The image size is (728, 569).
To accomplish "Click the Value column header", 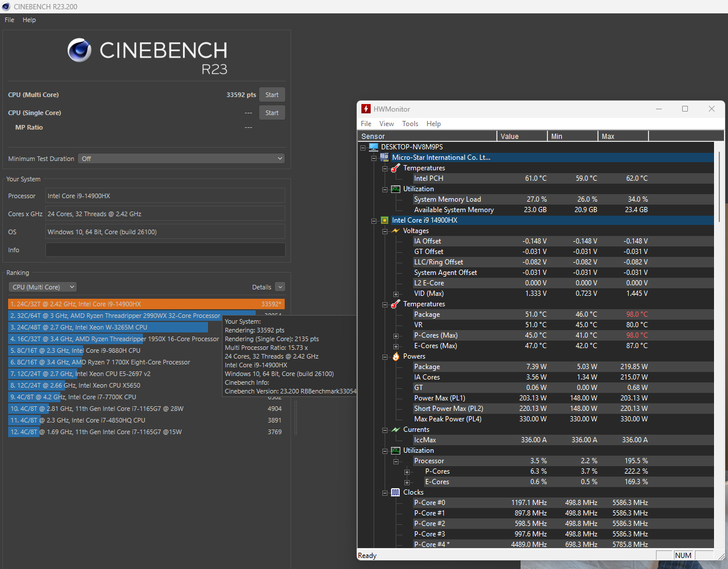I will [522, 137].
